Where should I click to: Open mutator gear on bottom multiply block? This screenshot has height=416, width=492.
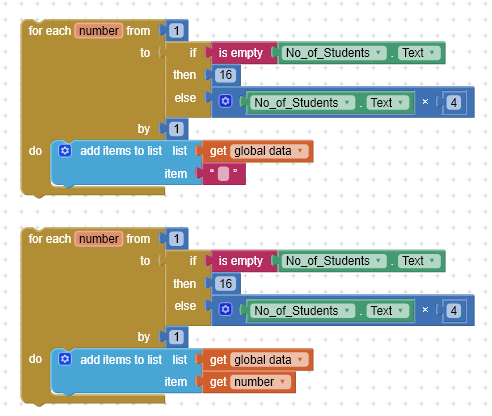click(225, 309)
